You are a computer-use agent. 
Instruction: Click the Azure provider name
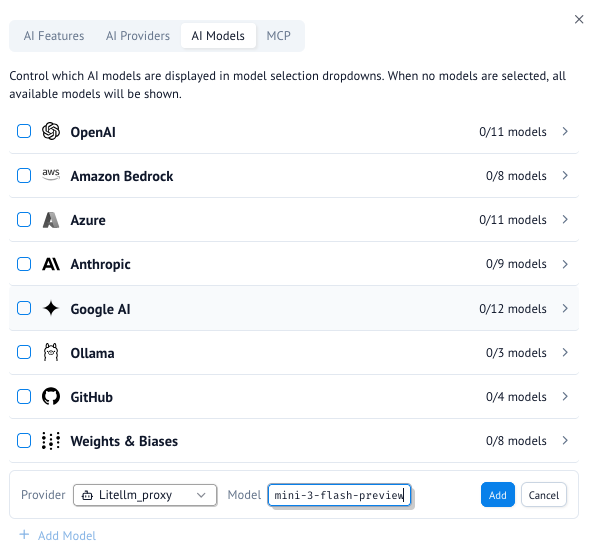(88, 220)
